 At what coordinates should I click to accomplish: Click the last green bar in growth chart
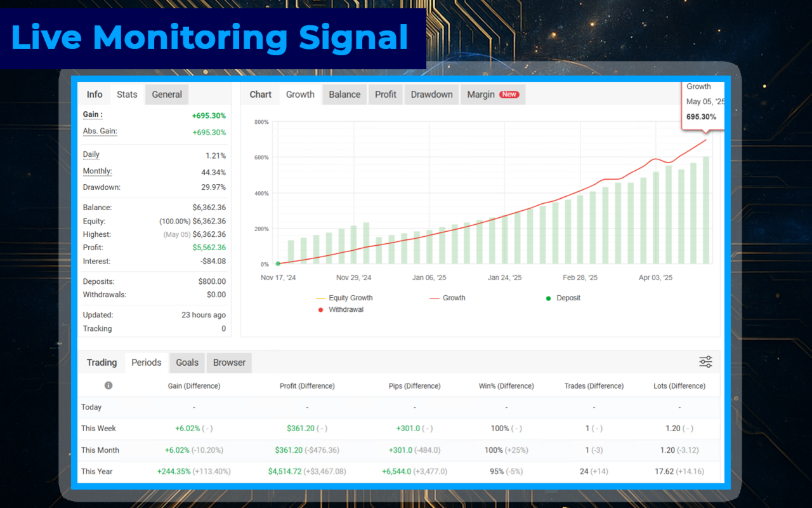[x=706, y=210]
